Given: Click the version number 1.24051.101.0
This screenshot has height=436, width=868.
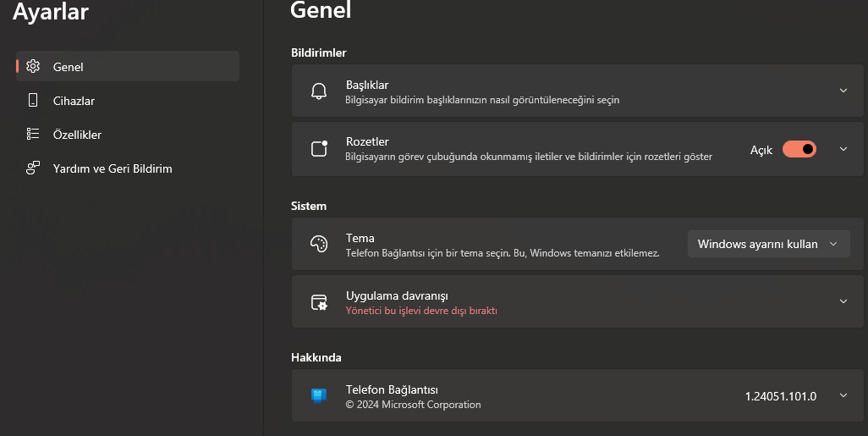Looking at the screenshot, I should click(x=781, y=396).
